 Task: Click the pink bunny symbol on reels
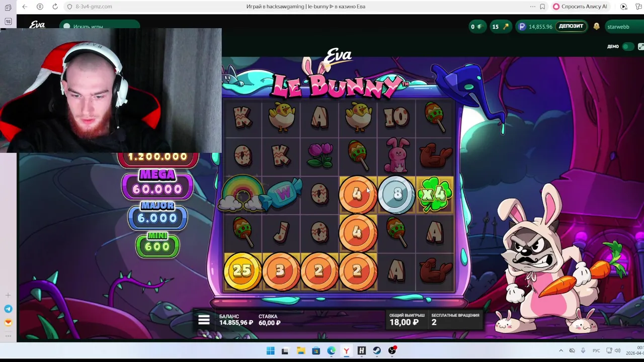coord(396,155)
